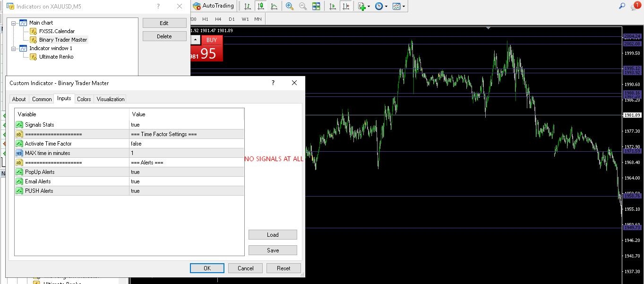Increase lot size with up arrow
Screen dimensions: 644x284
(x=196, y=40)
